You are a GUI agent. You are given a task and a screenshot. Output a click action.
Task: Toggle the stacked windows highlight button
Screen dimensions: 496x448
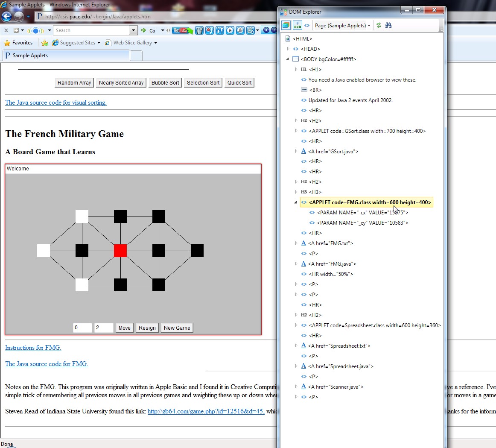(x=286, y=25)
